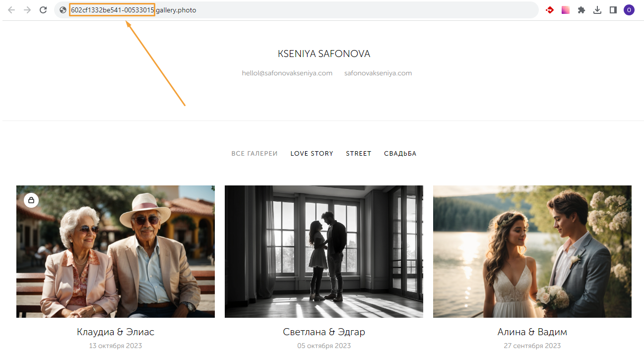Switch to the LOVE STORY category
644x355 pixels.
coord(312,154)
